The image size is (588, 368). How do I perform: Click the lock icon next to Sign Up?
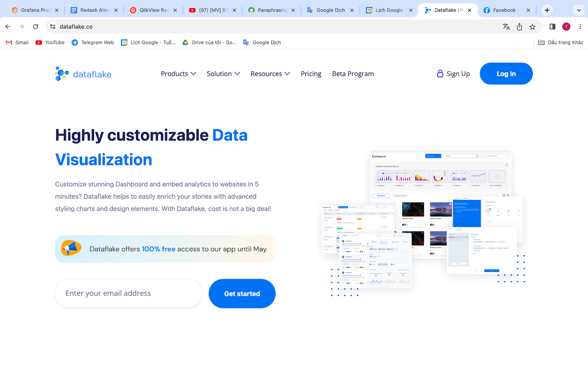[440, 74]
